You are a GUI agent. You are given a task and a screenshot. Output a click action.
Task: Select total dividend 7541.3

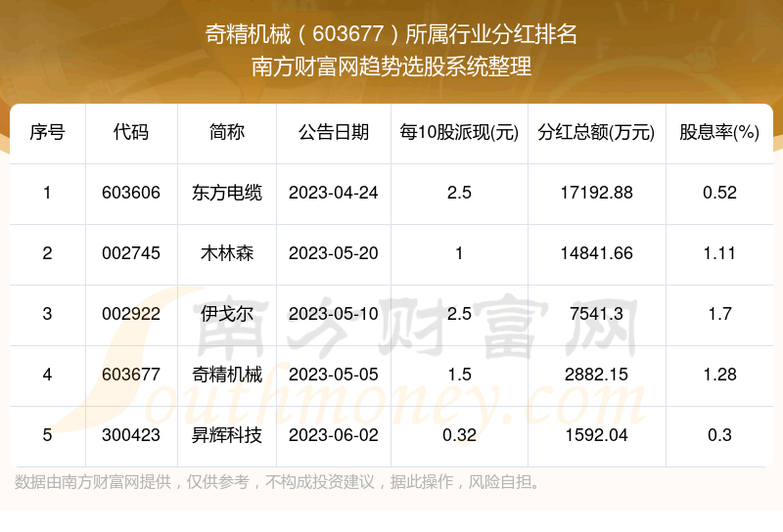pyautogui.click(x=596, y=314)
